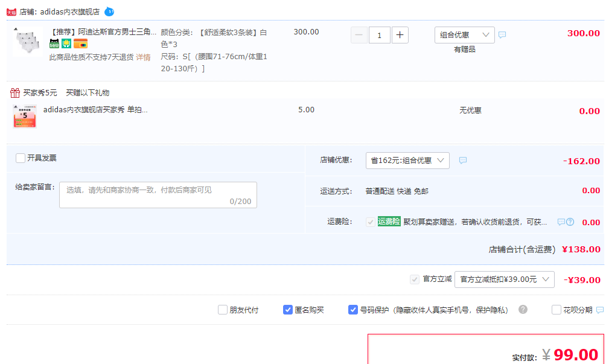
Task: Click the gray help icon after 号码保护
Action: click(x=523, y=310)
